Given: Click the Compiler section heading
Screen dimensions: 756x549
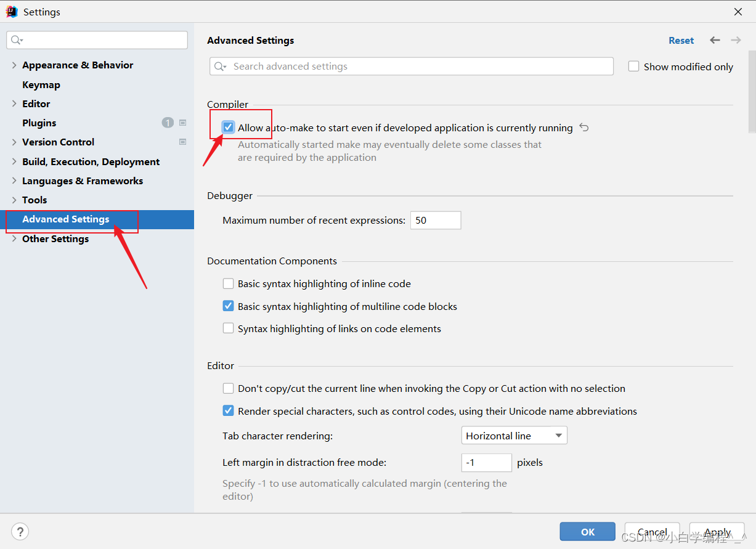Looking at the screenshot, I should 228,104.
